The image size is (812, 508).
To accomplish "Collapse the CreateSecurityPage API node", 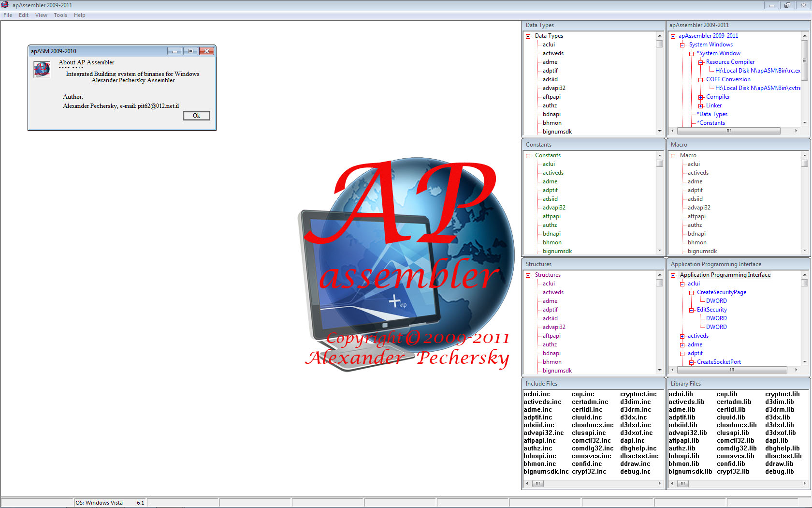I will (x=692, y=293).
